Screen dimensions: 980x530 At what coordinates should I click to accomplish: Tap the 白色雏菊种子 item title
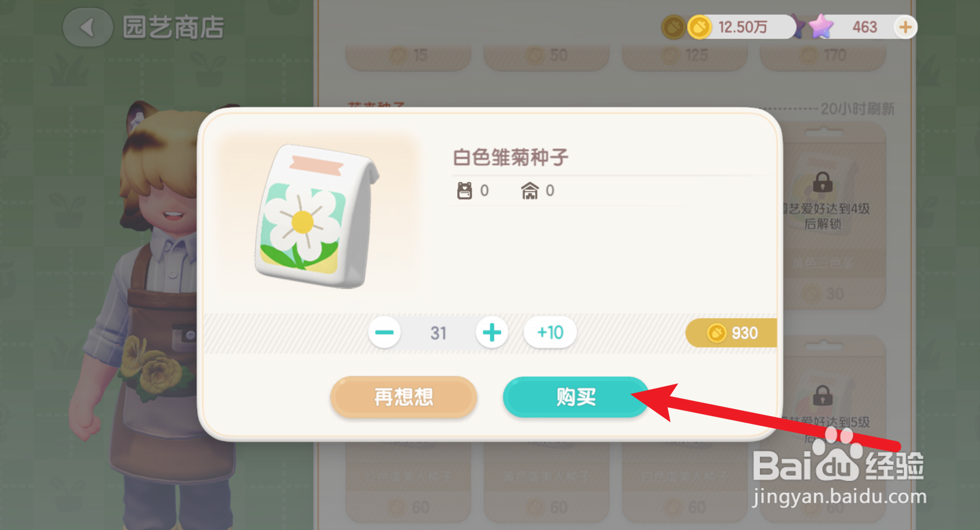tap(510, 158)
